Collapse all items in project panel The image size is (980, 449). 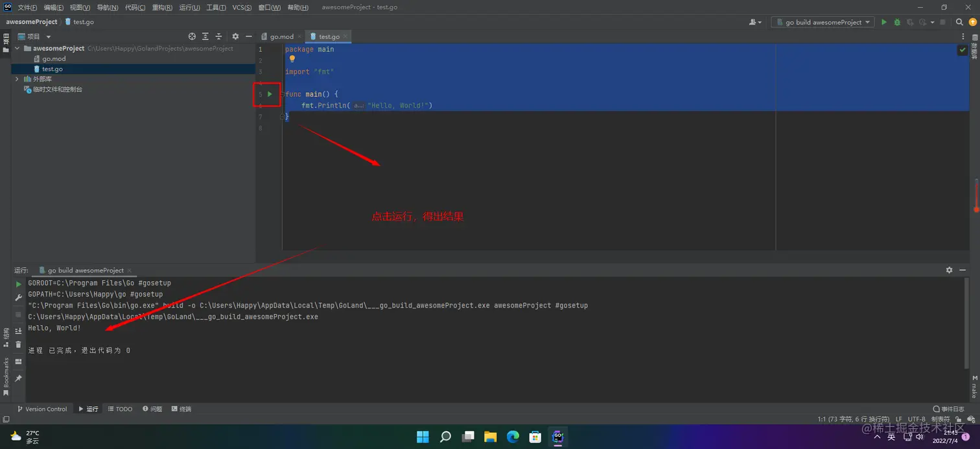218,36
